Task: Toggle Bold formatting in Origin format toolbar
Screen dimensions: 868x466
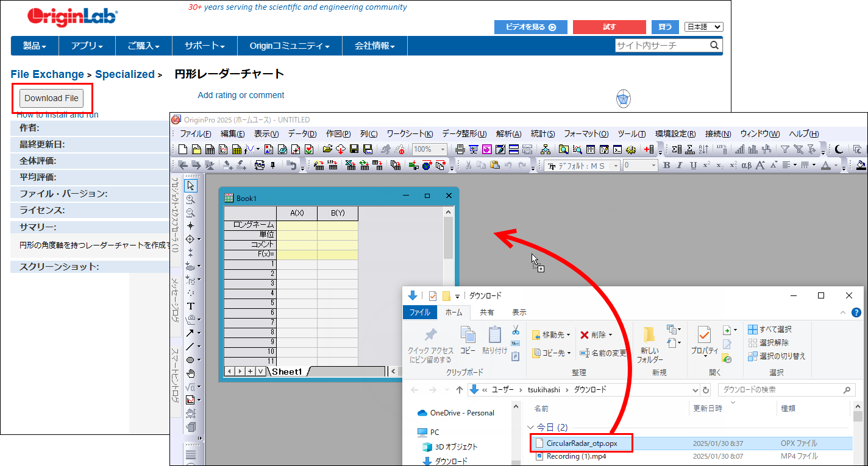Action: point(667,165)
